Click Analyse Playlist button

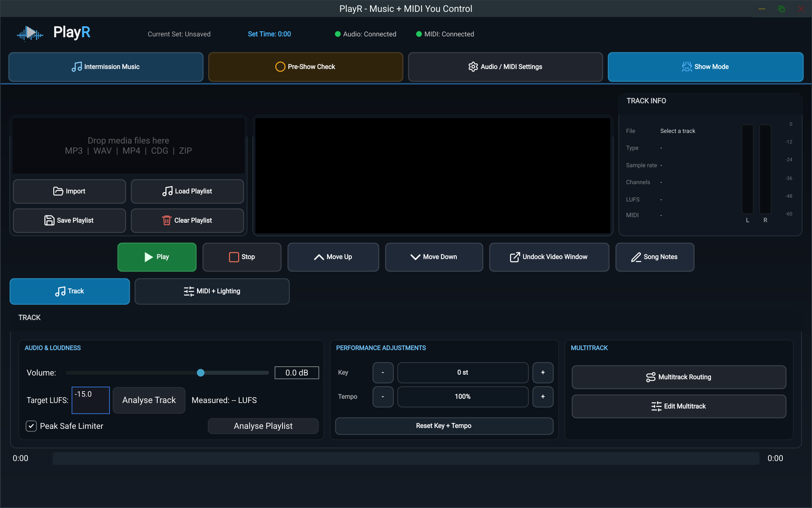pos(263,426)
